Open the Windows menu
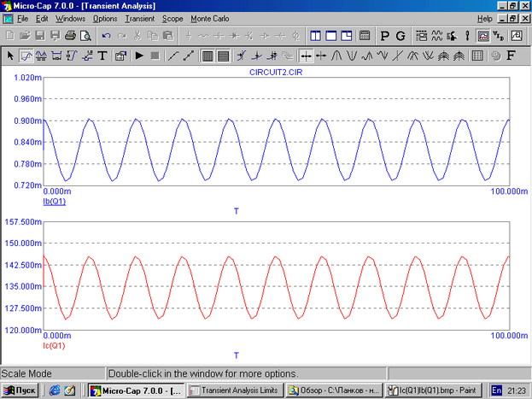 (x=71, y=18)
